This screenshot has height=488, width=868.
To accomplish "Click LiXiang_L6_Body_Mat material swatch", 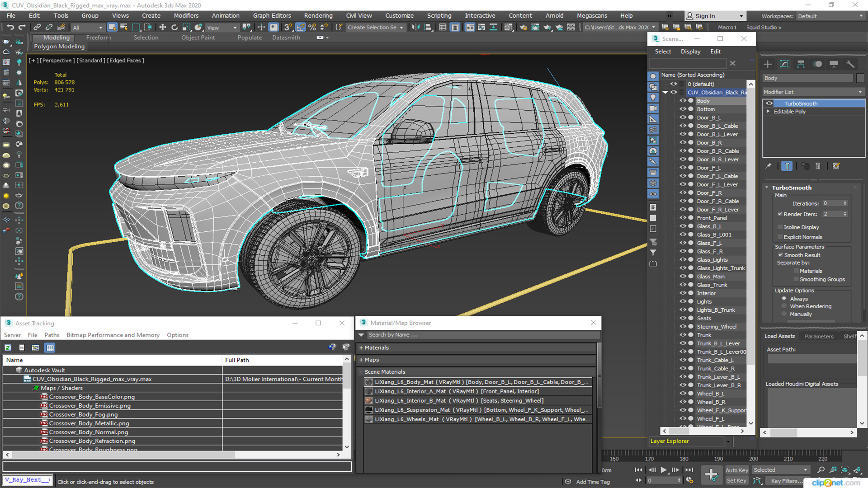I will [369, 382].
